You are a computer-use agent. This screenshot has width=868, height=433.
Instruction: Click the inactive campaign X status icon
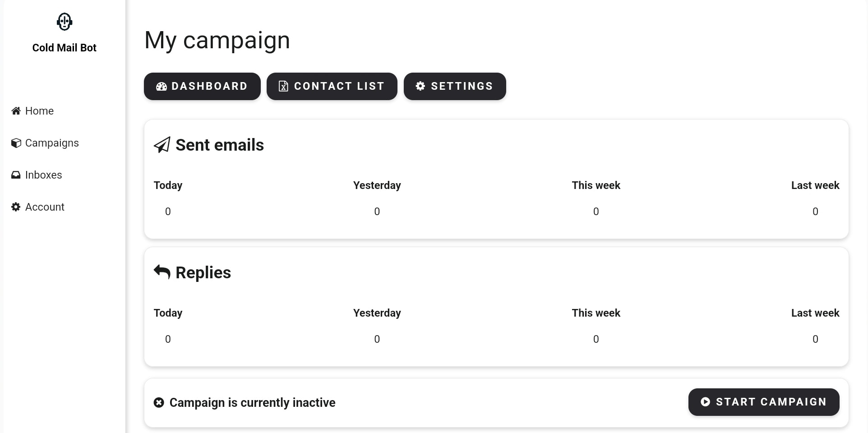[159, 402]
